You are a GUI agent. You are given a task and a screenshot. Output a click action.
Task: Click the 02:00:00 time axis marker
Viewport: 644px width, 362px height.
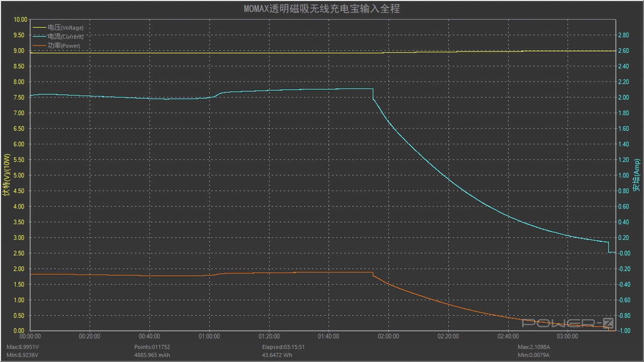(388, 337)
